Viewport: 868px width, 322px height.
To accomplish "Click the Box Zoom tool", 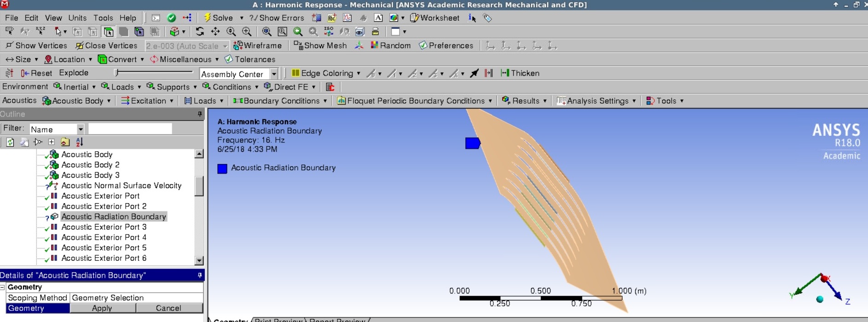I will pos(247,32).
